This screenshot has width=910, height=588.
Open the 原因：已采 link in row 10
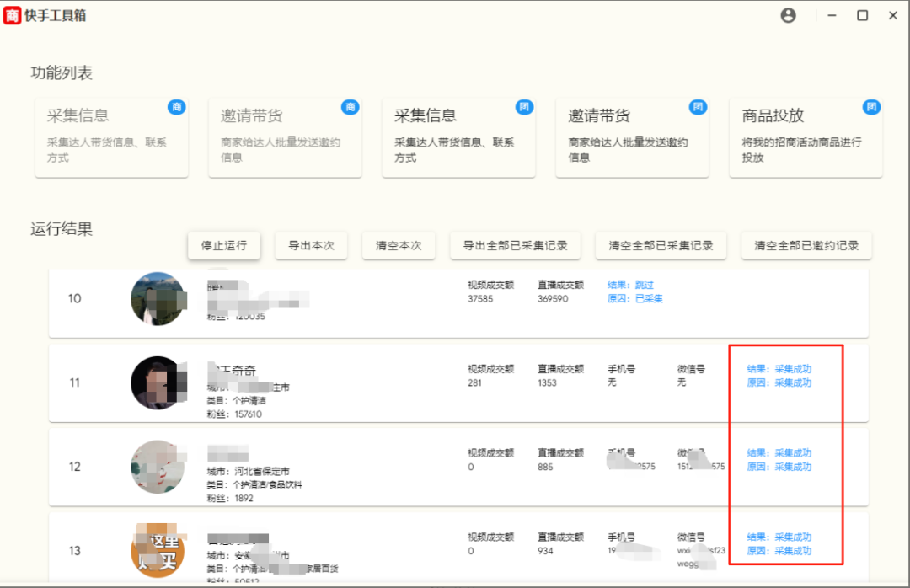click(634, 298)
